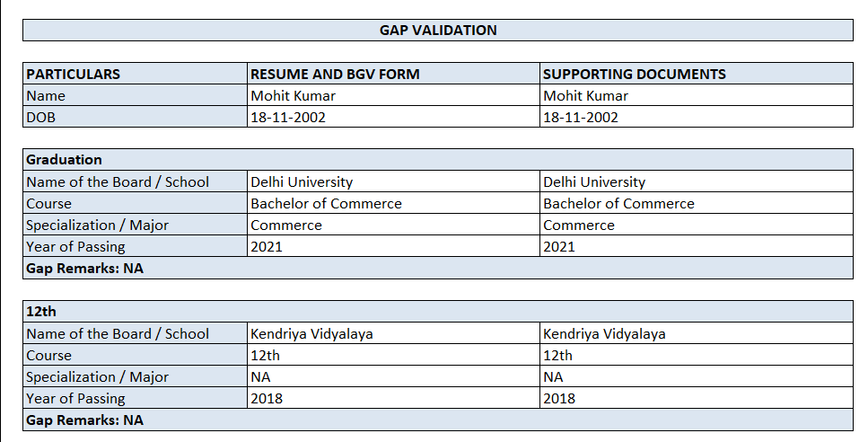868x442 pixels.
Task: Click Year of Passing label in Graduation section
Action: (75, 247)
